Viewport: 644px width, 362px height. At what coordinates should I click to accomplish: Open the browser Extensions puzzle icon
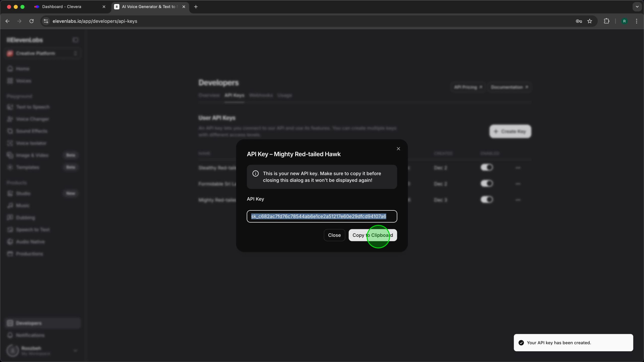pyautogui.click(x=607, y=21)
